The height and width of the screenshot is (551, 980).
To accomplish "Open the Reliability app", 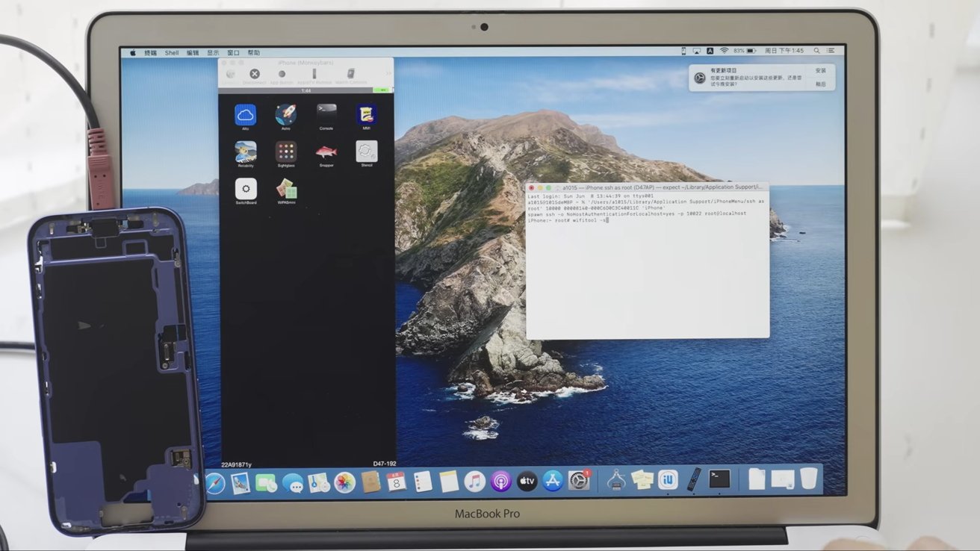I will point(246,152).
